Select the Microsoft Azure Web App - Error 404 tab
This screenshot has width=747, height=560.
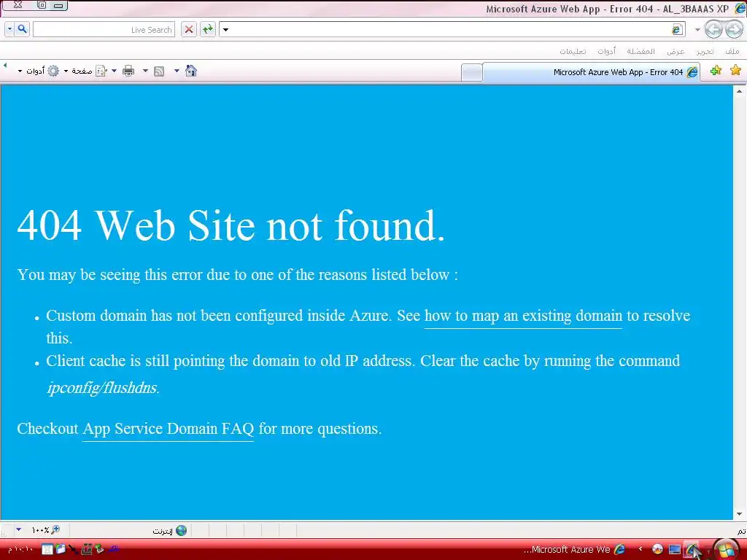[x=591, y=72]
